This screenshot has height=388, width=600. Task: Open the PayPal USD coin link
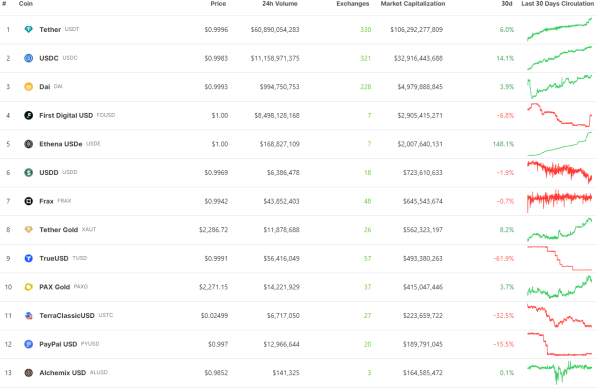[58, 344]
